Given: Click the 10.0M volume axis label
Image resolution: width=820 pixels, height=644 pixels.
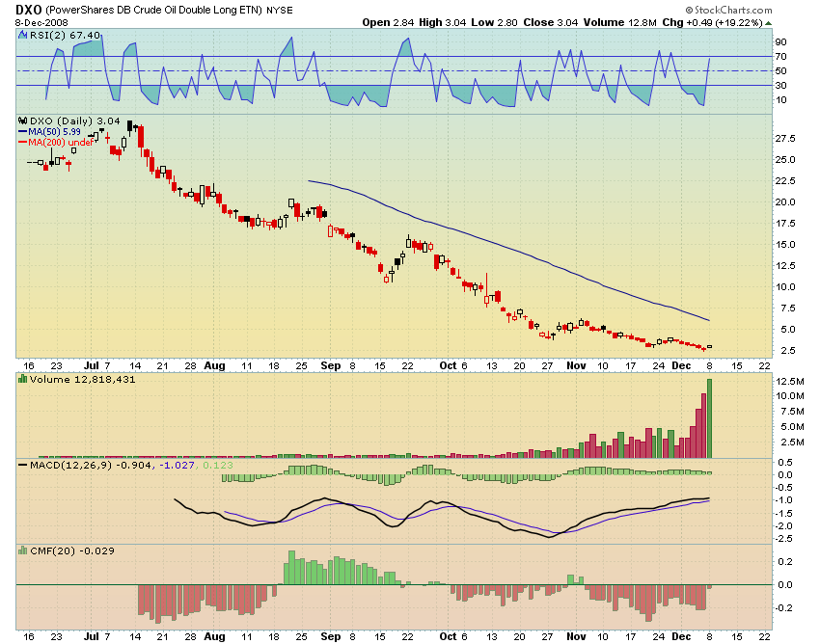Looking at the screenshot, I should tap(790, 395).
